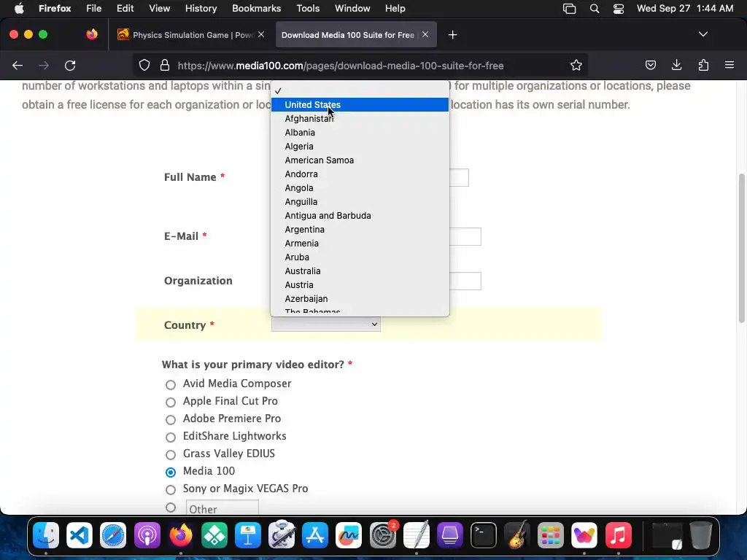747x560 pixels.
Task: Reload the current page
Action: point(70,65)
